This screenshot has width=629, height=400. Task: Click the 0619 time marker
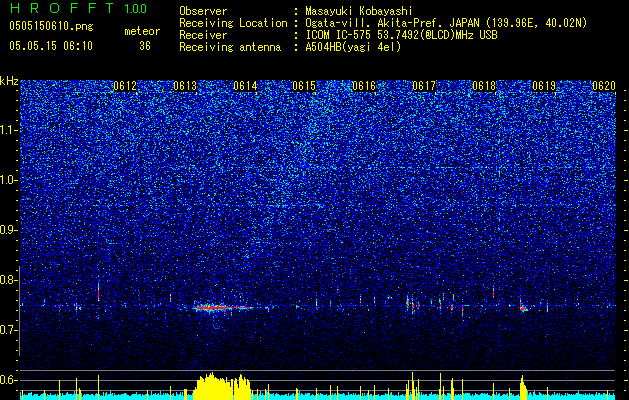544,86
